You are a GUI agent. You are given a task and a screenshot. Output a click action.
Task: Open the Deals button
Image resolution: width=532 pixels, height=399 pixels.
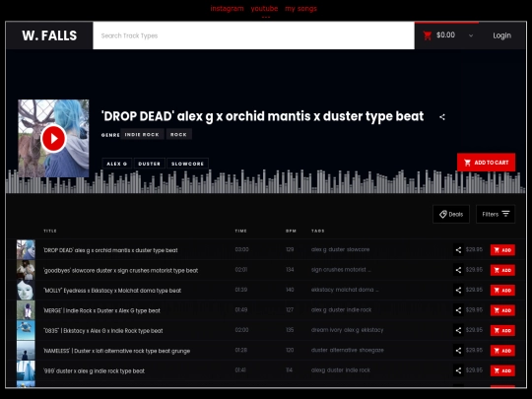[451, 214]
